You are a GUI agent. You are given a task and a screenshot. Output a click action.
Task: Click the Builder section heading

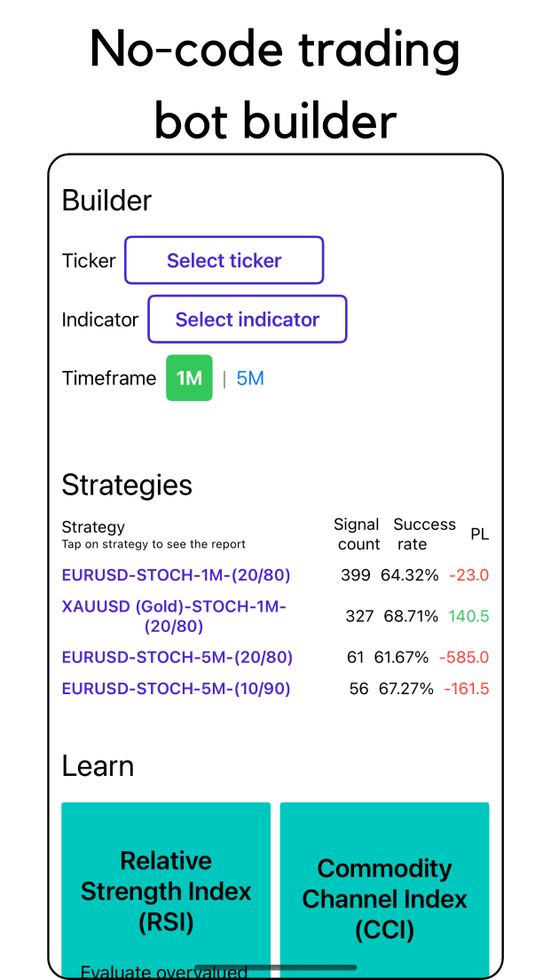pyautogui.click(x=106, y=201)
